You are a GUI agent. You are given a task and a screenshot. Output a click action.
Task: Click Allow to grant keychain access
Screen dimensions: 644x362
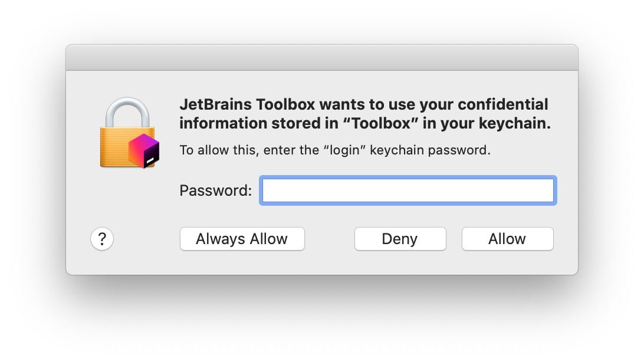(x=507, y=239)
